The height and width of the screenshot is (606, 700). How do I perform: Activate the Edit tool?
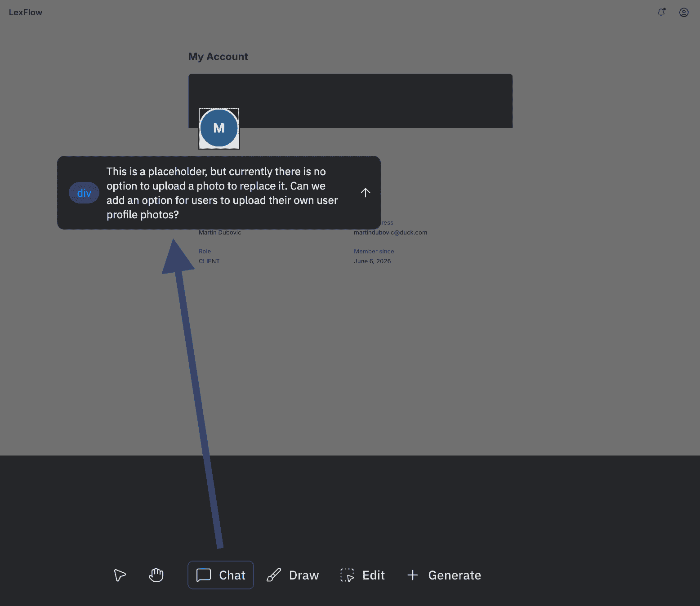click(362, 575)
